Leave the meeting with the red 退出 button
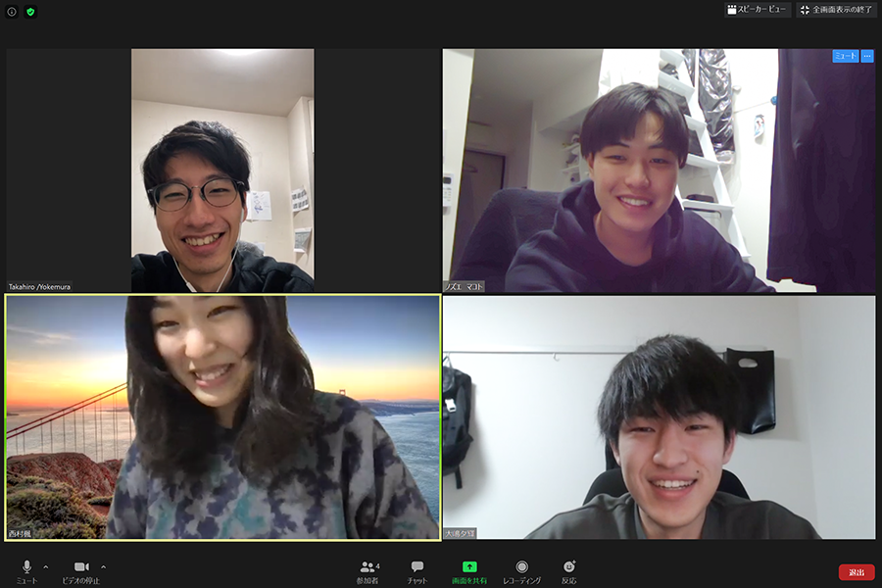The image size is (882, 588). coord(856,571)
